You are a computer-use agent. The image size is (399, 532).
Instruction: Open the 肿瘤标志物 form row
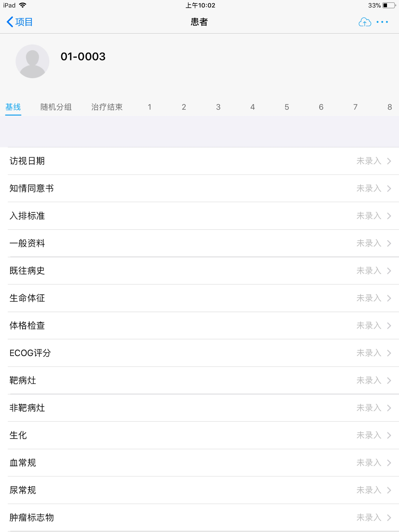(199, 517)
